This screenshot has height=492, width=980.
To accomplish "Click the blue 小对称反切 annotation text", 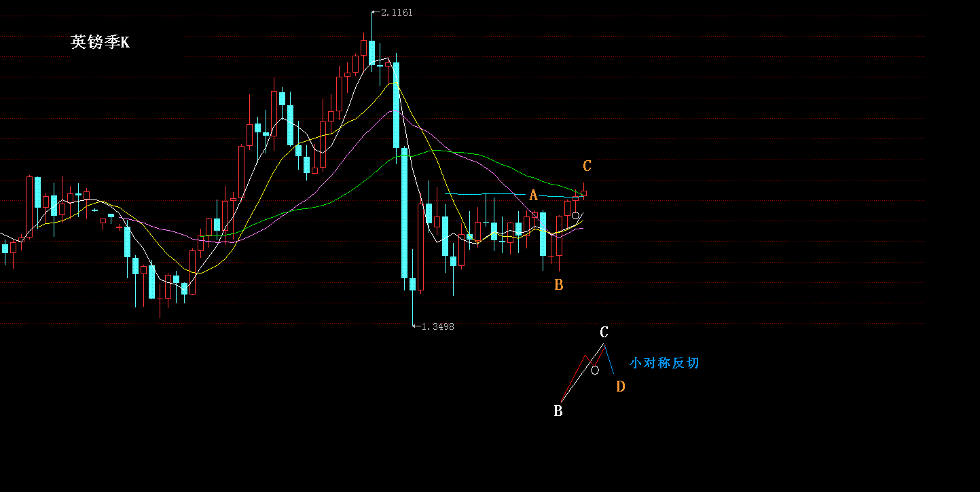I will (x=664, y=363).
